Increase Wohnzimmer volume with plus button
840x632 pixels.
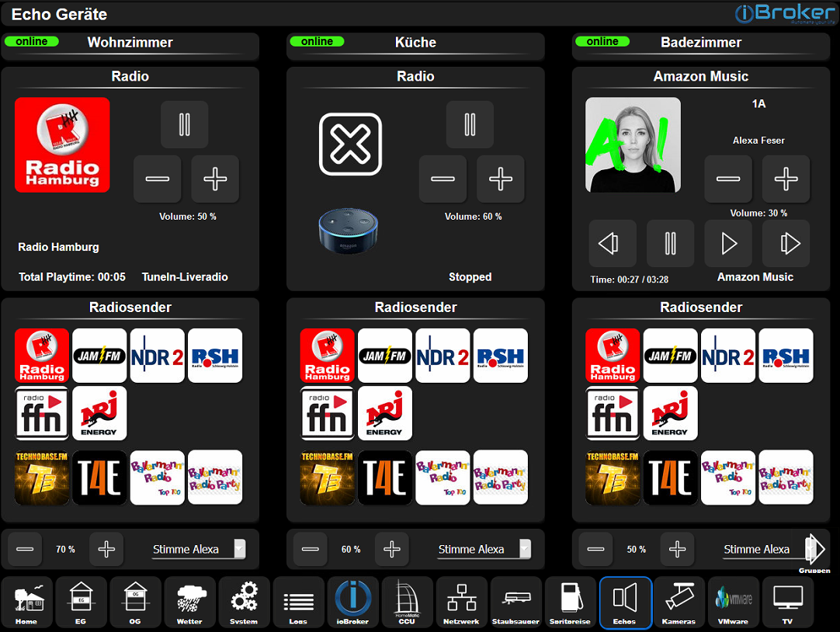215,179
